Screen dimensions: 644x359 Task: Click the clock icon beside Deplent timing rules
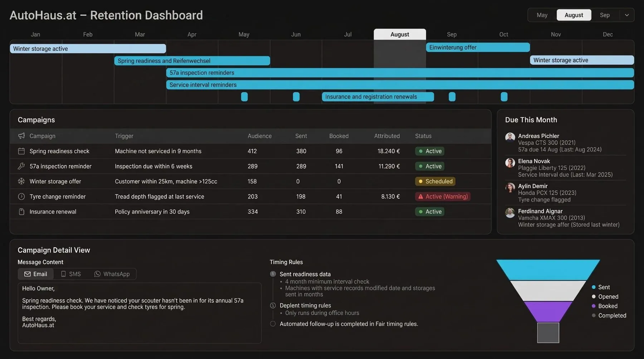[x=273, y=306]
